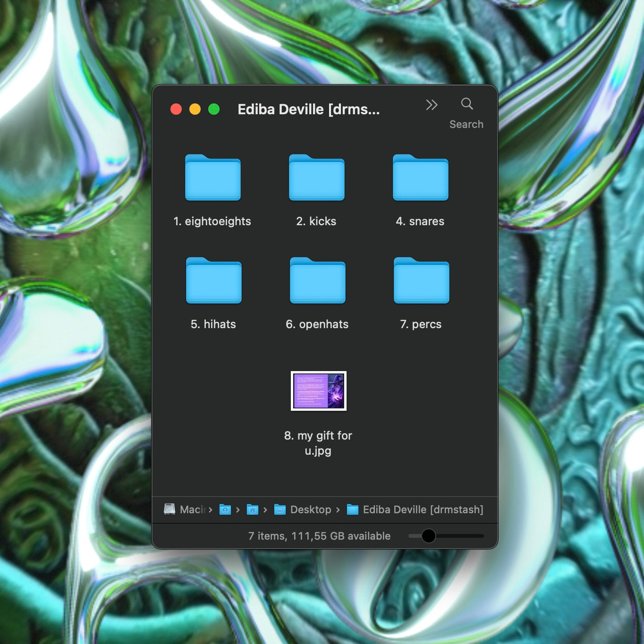The image size is (644, 644).
Task: Click the Ediba Deville window title
Action: point(308,110)
